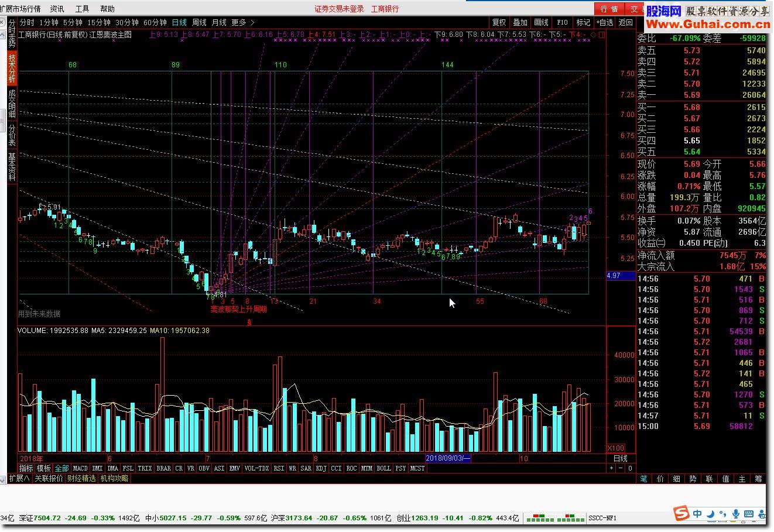The height and width of the screenshot is (532, 774).
Task: Click the 叠加 overlay button
Action: 520,22
